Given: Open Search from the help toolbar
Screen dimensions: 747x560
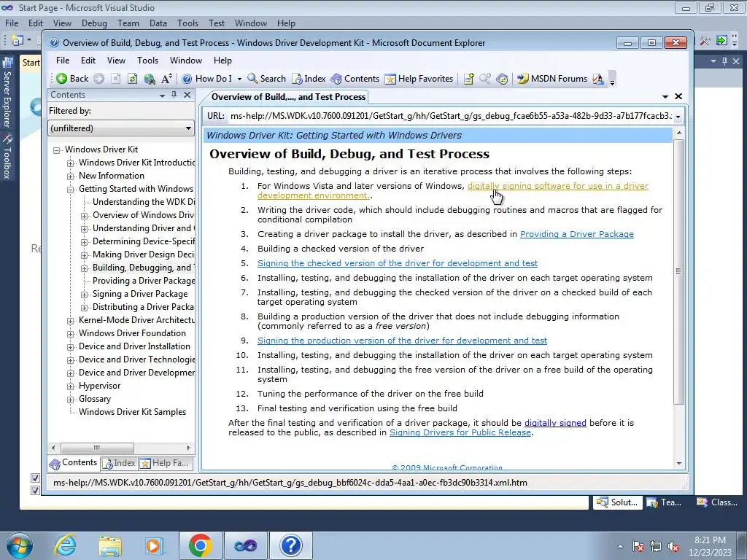Looking at the screenshot, I should coord(267,79).
